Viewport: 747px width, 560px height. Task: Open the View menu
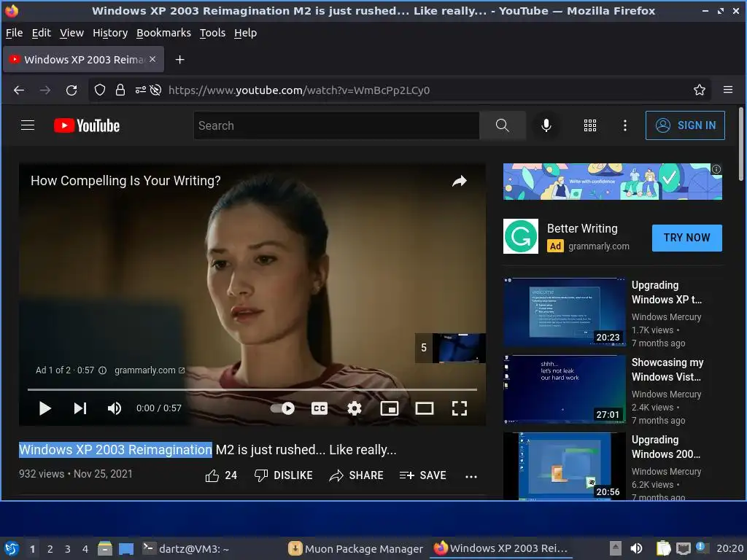tap(72, 33)
